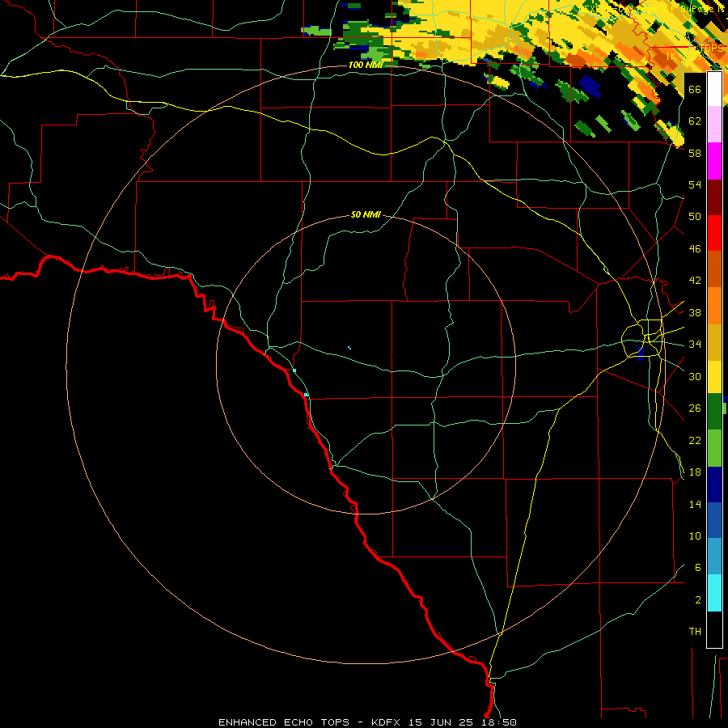Click the legend value 14
This screenshot has width=728, height=728.
(695, 504)
